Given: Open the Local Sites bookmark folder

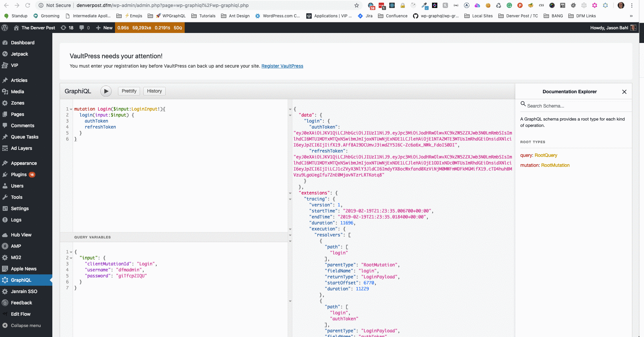Looking at the screenshot, I should click(x=478, y=16).
